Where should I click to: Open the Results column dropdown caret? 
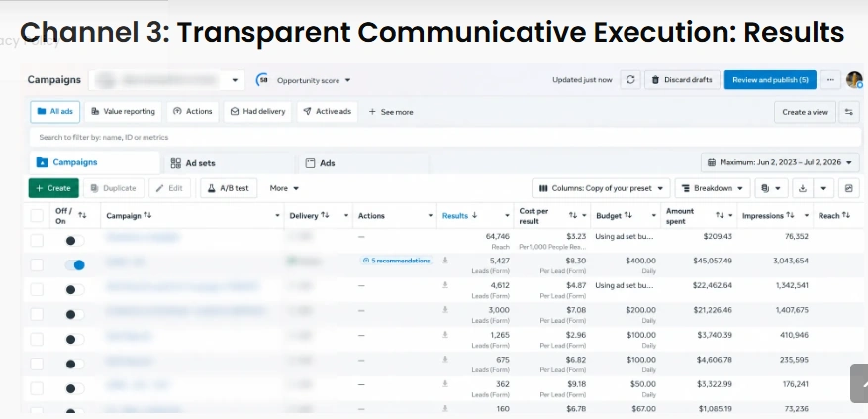click(x=507, y=216)
